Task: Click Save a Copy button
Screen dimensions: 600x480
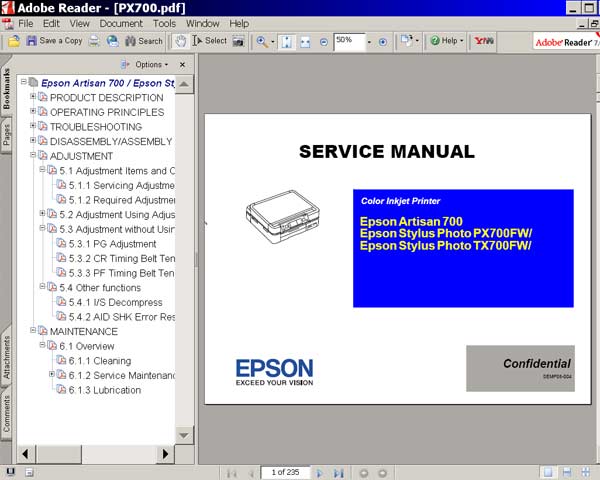Action: tap(54, 41)
